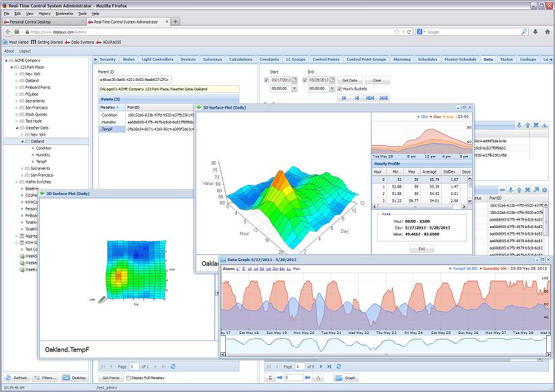
Task: Click the Parent ID input field
Action: 135,80
